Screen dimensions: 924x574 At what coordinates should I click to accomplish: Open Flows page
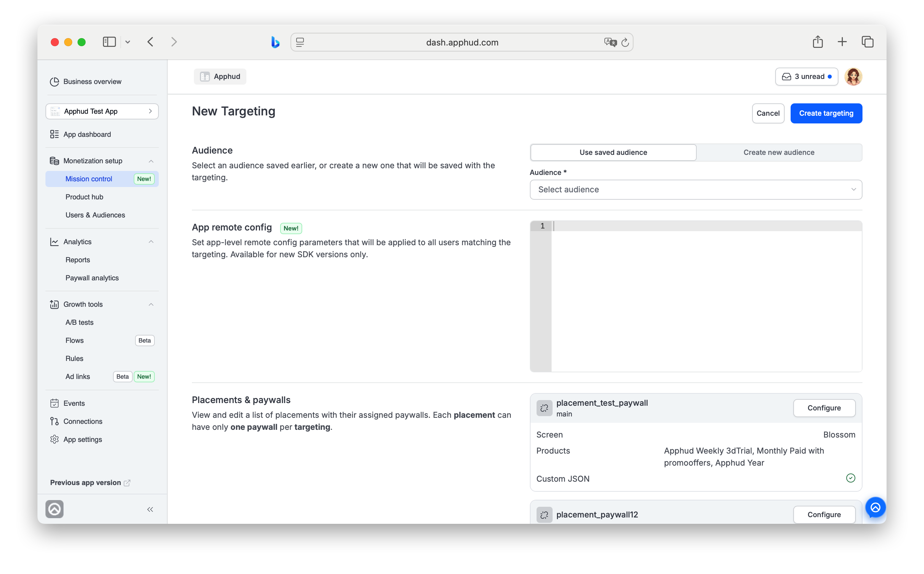(74, 341)
